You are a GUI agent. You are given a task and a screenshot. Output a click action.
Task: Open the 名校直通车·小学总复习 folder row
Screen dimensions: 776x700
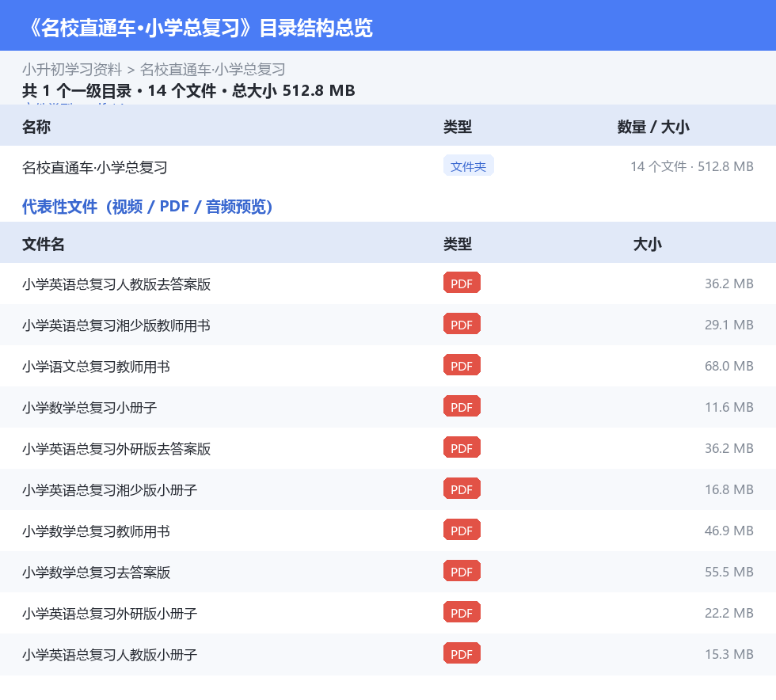tap(388, 167)
